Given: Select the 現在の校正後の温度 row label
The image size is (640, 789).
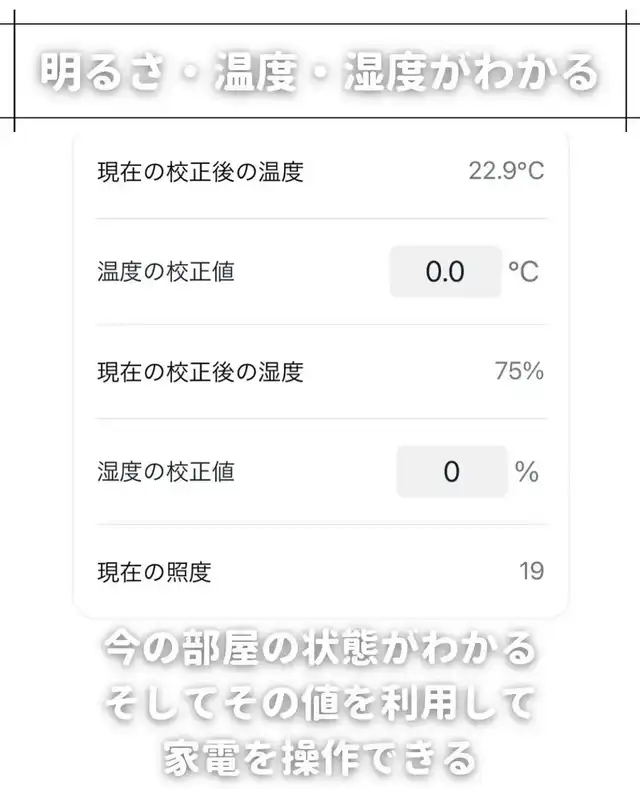Looking at the screenshot, I should pos(200,172).
